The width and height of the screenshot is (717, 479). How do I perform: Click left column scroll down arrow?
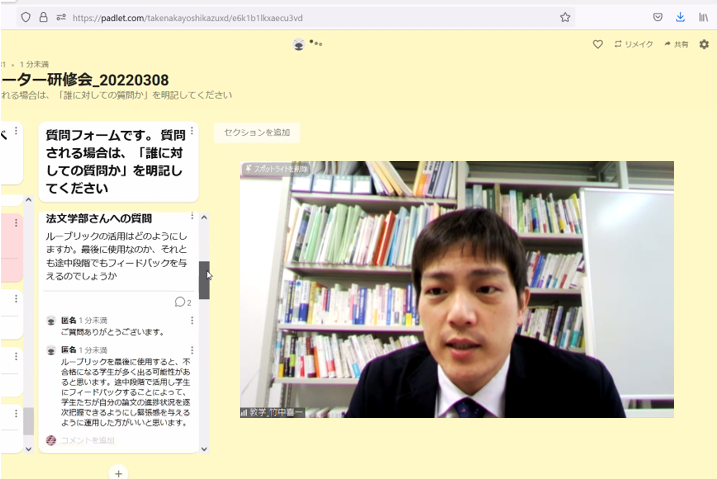click(28, 449)
